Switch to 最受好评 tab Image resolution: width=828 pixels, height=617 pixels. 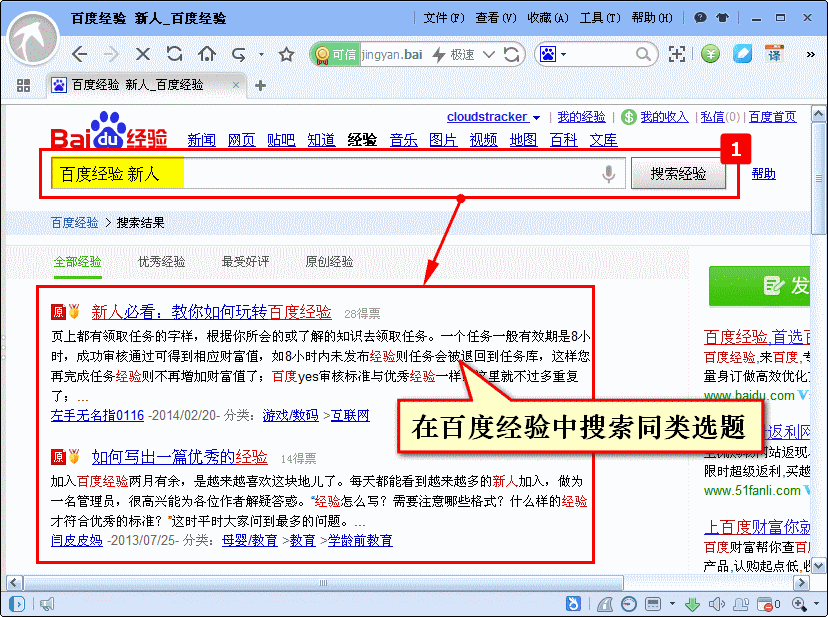245,261
